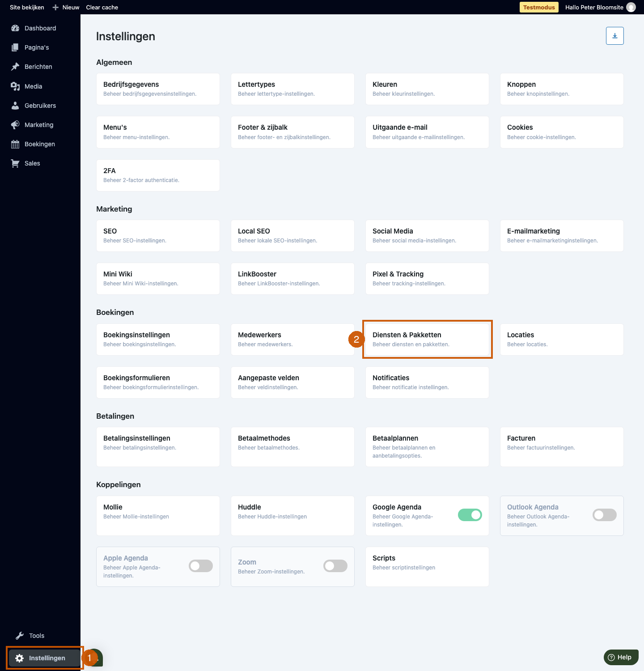Open Uitgaande e-mail settings
Image resolution: width=644 pixels, height=671 pixels.
[427, 132]
